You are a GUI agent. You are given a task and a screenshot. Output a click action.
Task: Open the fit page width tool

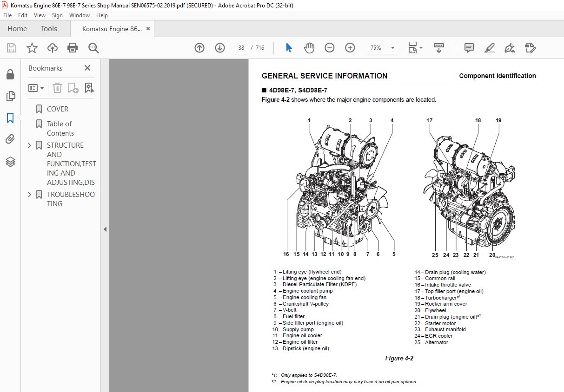click(412, 48)
